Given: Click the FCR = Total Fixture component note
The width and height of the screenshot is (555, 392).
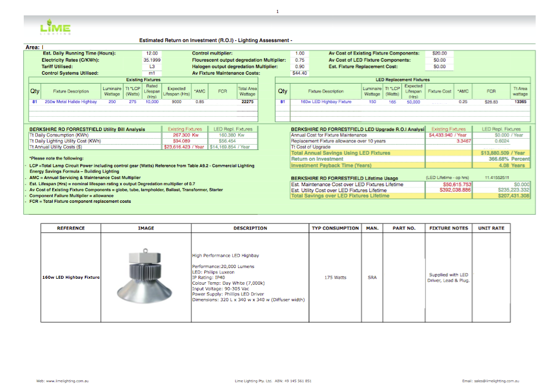Looking at the screenshot, I should [80, 202].
